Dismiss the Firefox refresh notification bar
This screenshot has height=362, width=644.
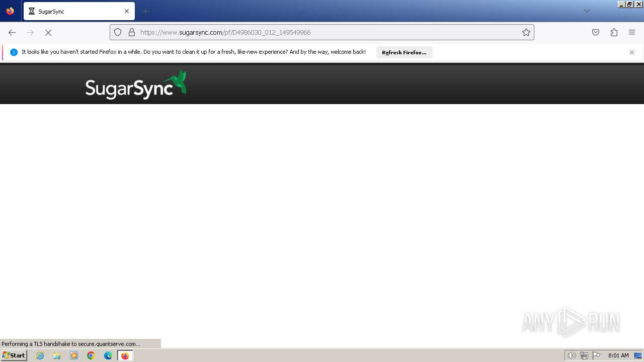point(632,52)
